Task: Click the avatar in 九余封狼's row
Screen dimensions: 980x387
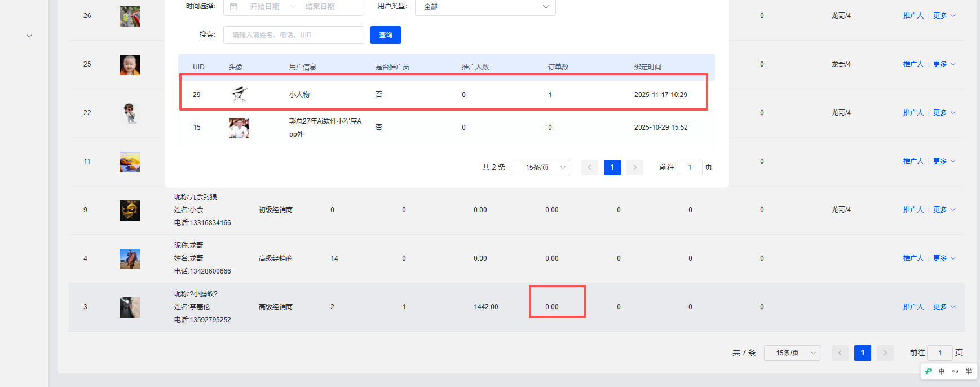Action: [130, 210]
